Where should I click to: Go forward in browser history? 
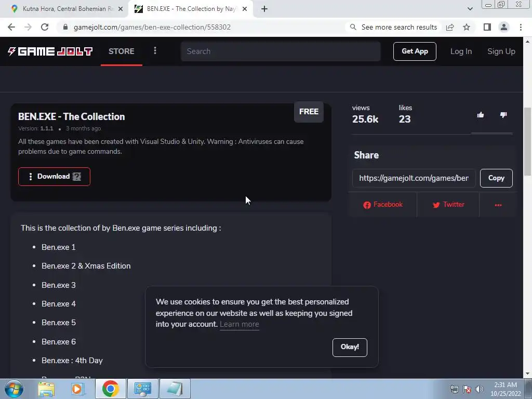28,27
